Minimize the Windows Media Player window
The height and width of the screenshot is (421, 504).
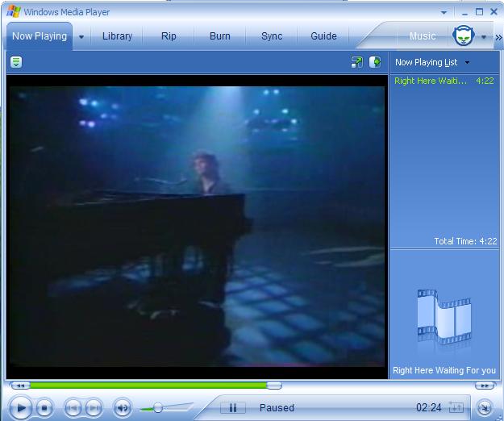[464, 13]
